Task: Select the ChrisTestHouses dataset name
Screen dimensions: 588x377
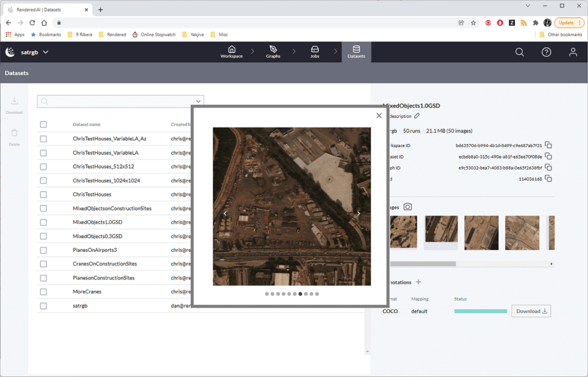Action: (92, 194)
